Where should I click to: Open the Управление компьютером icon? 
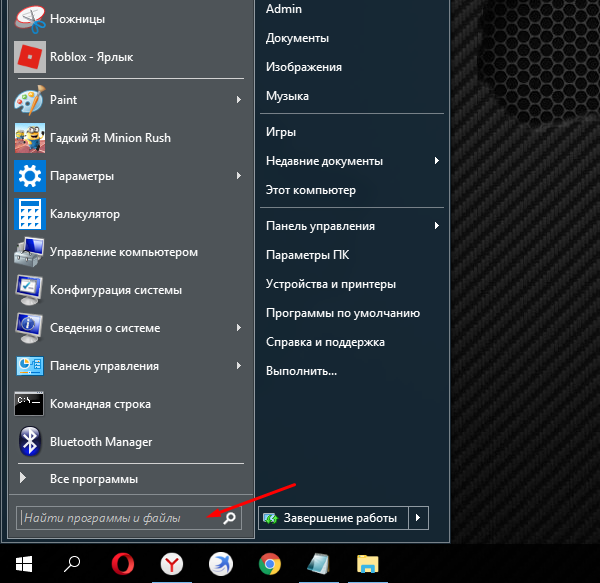(30, 252)
